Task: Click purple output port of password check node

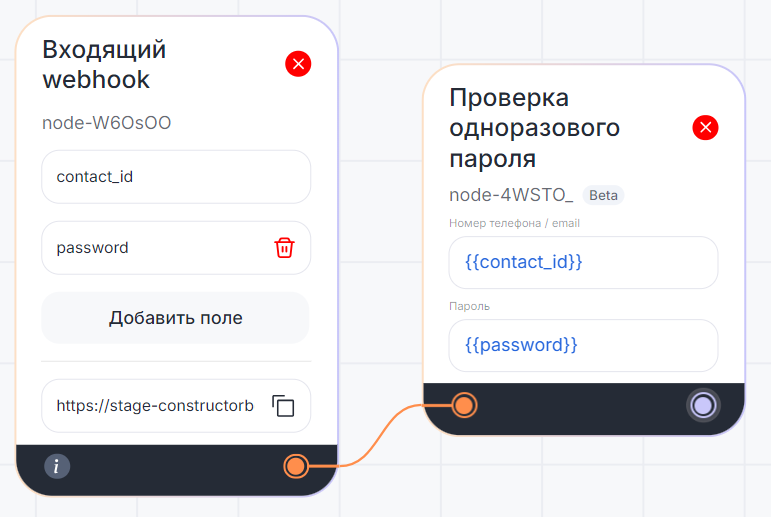Action: 703,405
